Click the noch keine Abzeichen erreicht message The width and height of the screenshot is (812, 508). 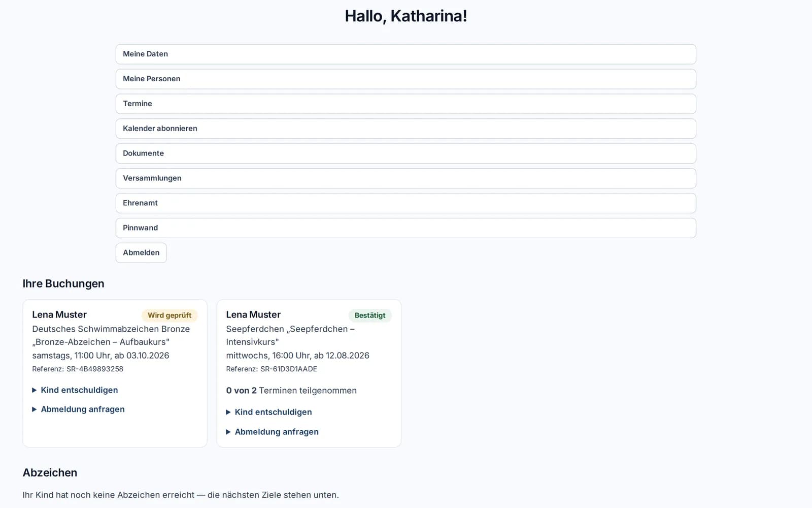181,495
